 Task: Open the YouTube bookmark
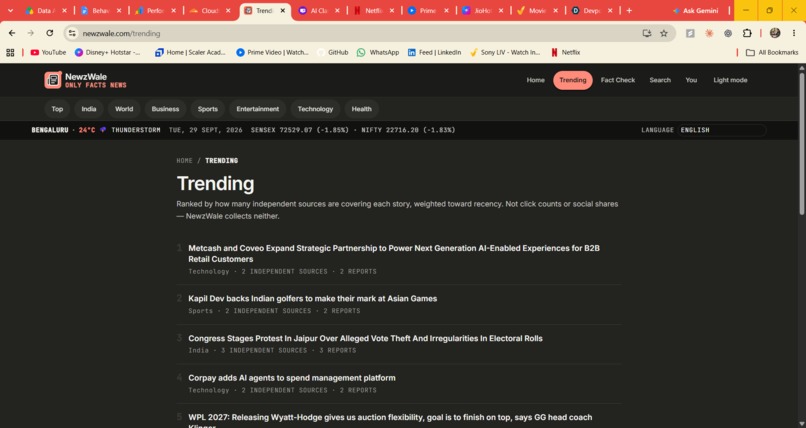point(48,52)
